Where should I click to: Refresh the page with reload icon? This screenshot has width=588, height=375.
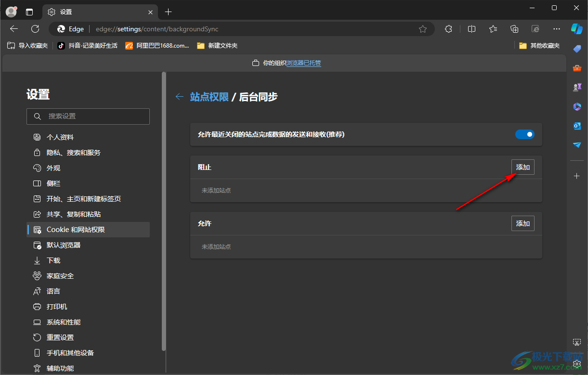[x=35, y=29]
